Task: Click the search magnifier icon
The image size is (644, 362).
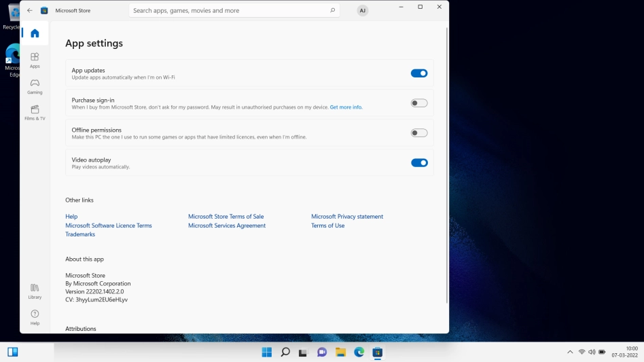Action: click(332, 11)
